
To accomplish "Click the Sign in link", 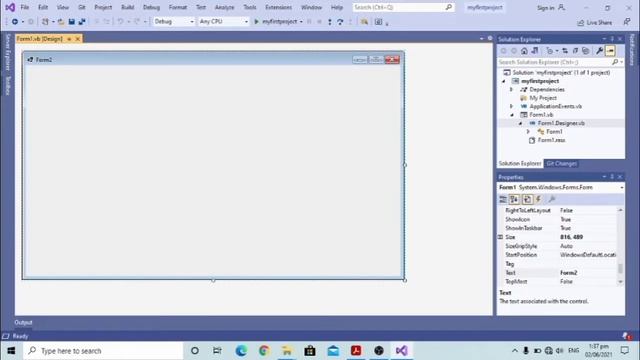I will coord(545,8).
